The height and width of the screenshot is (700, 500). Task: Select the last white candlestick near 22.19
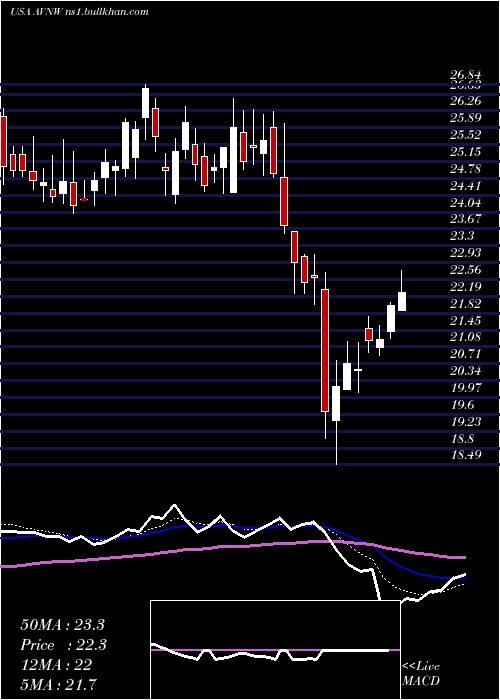402,301
